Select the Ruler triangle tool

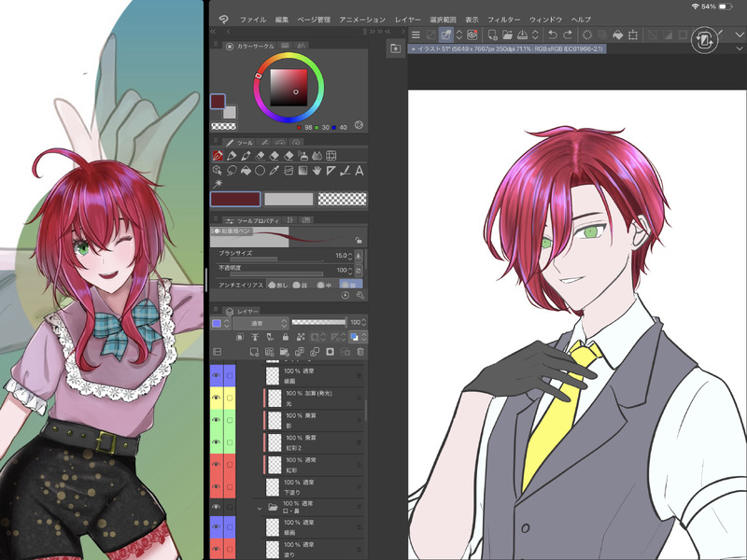click(x=331, y=171)
